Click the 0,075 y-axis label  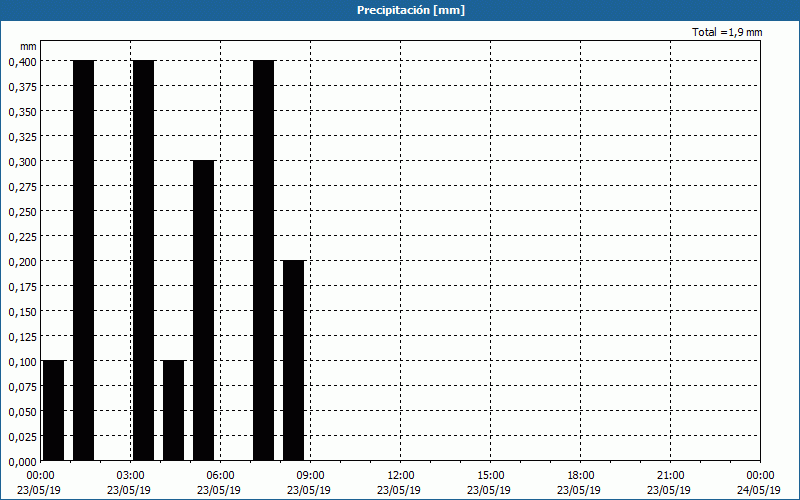[x=22, y=387]
